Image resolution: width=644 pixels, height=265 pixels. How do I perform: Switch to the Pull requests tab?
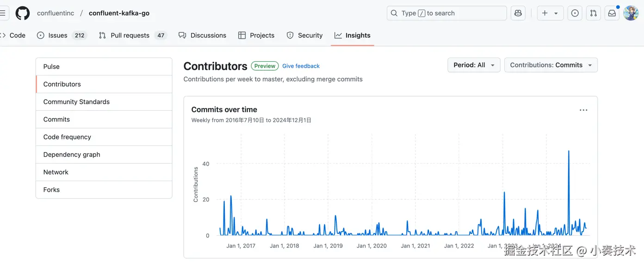pyautogui.click(x=132, y=35)
